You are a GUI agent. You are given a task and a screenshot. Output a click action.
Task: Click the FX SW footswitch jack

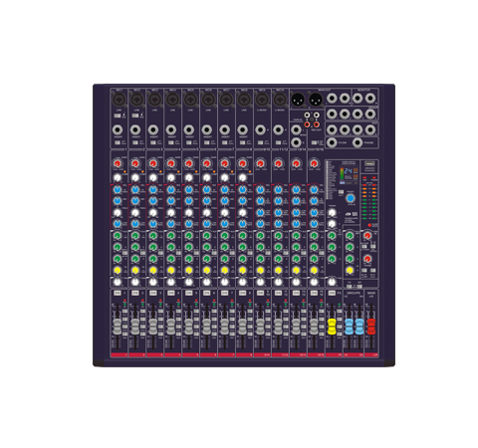[332, 142]
